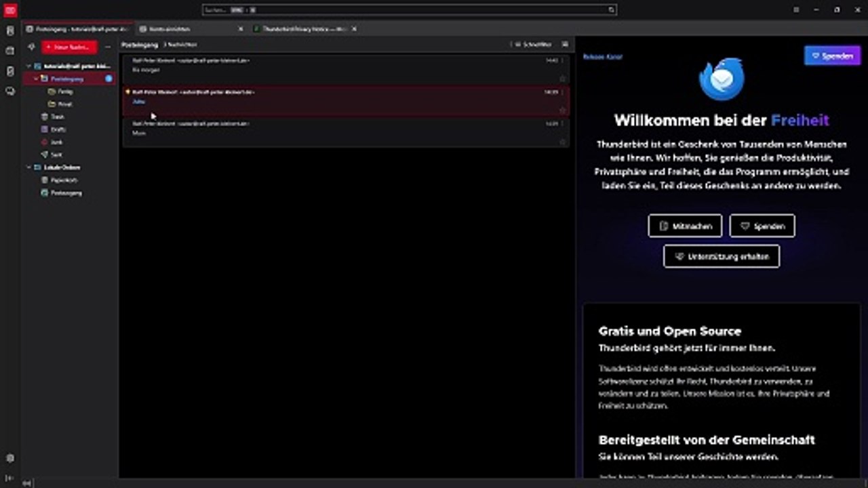
Task: Open the Release Kanal link
Action: click(x=603, y=57)
